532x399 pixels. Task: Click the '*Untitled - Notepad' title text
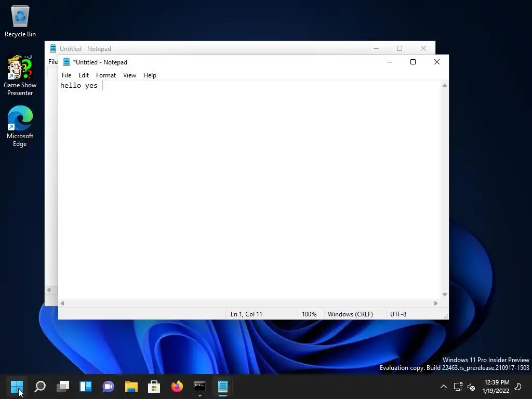tap(100, 62)
